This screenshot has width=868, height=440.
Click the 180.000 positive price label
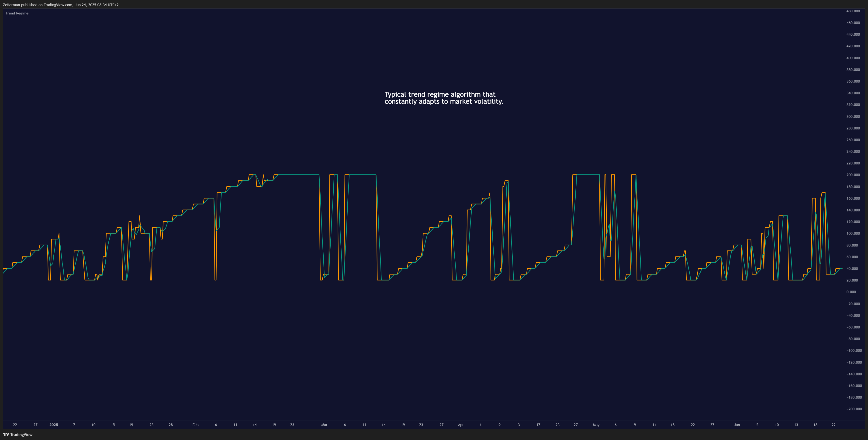click(x=853, y=187)
